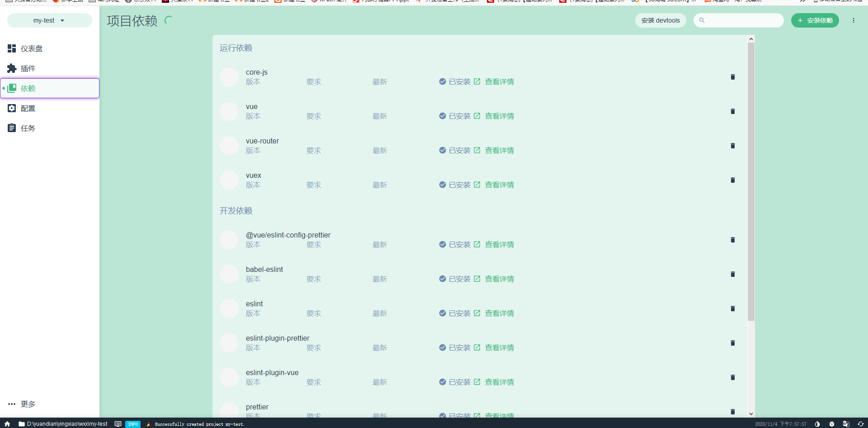Click list scrollbar down arrow
Image resolution: width=868 pixels, height=428 pixels.
tap(751, 414)
